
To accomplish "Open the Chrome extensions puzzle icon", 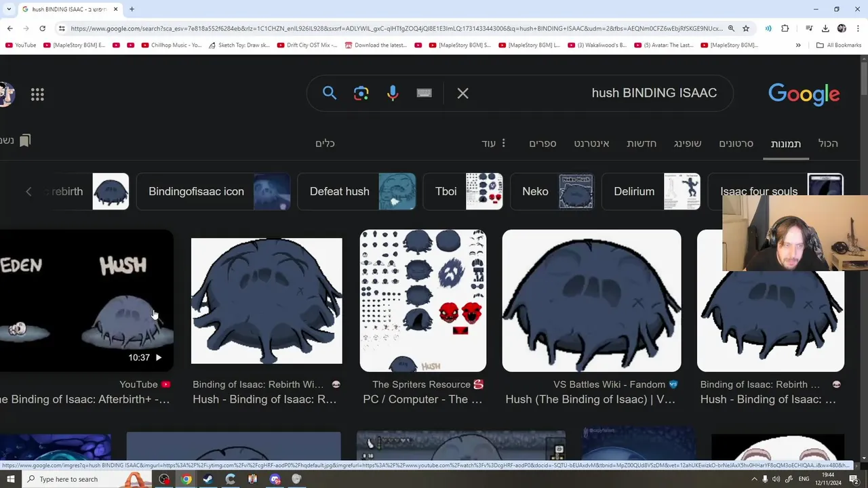I will (785, 28).
